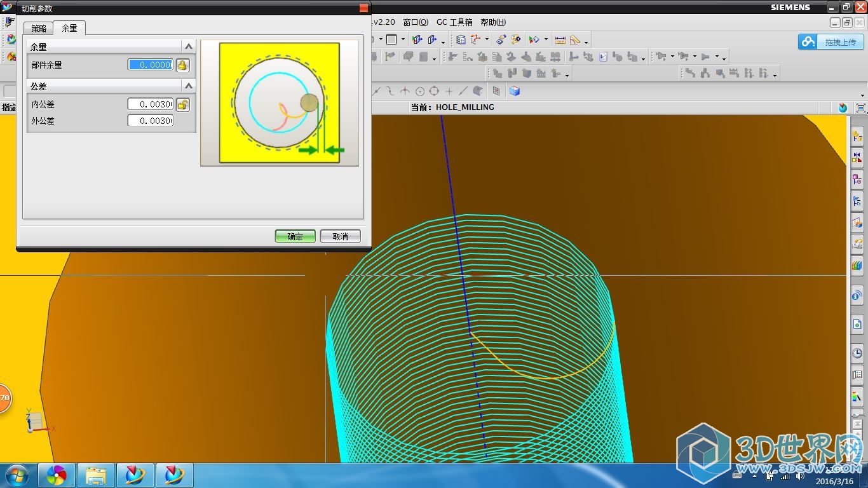Toggle the point on curve snap icon
Viewport: 868px width, 488px height.
pos(463,91)
